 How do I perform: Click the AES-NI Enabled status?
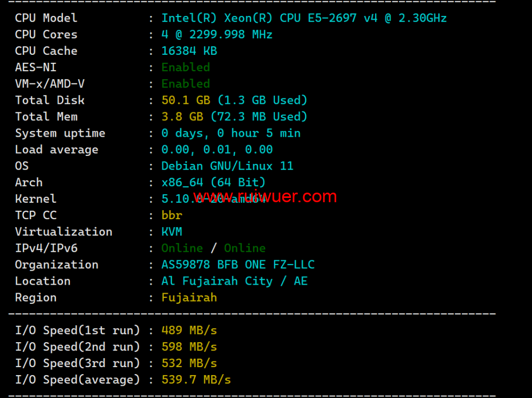pyautogui.click(x=186, y=68)
